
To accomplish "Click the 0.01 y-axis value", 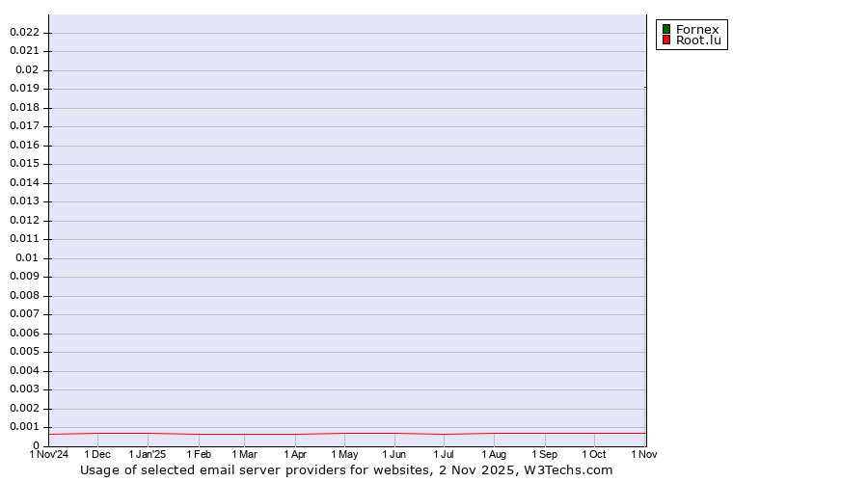I will 27,257.
